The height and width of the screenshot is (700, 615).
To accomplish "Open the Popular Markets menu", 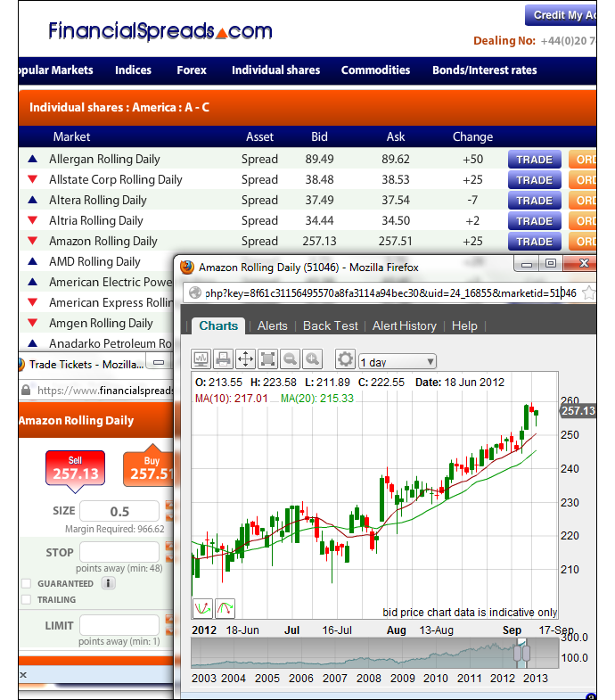I will coord(55,70).
